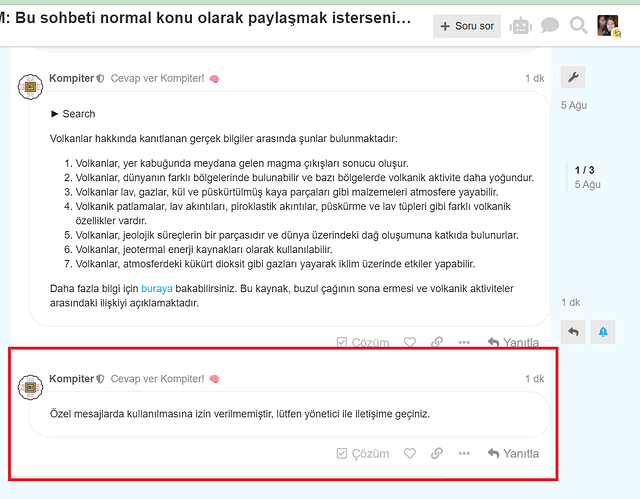Open the search magnifier icon
The image size is (640, 499).
click(x=578, y=25)
